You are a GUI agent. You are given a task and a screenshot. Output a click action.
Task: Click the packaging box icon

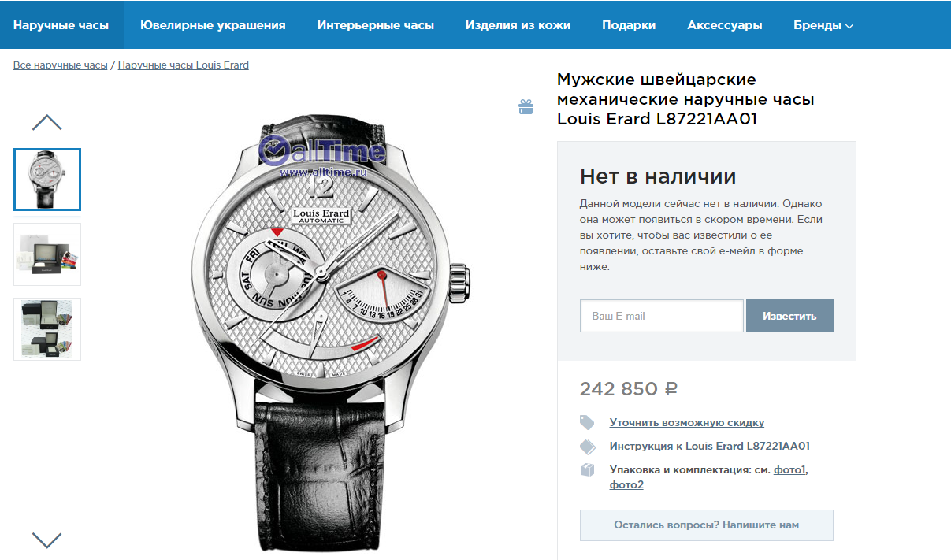pyautogui.click(x=587, y=470)
